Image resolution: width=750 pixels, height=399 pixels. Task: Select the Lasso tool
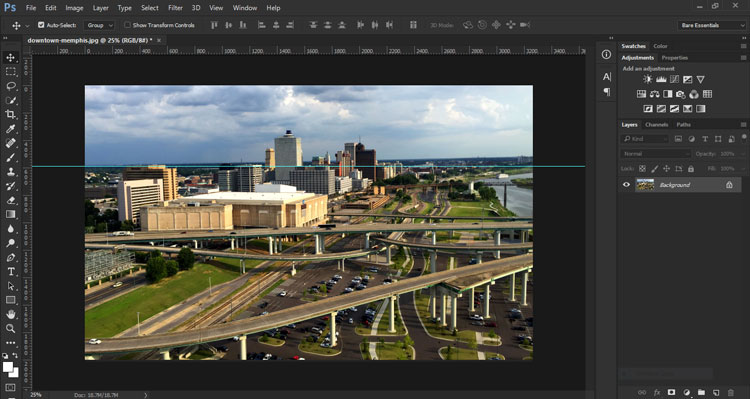tap(11, 86)
